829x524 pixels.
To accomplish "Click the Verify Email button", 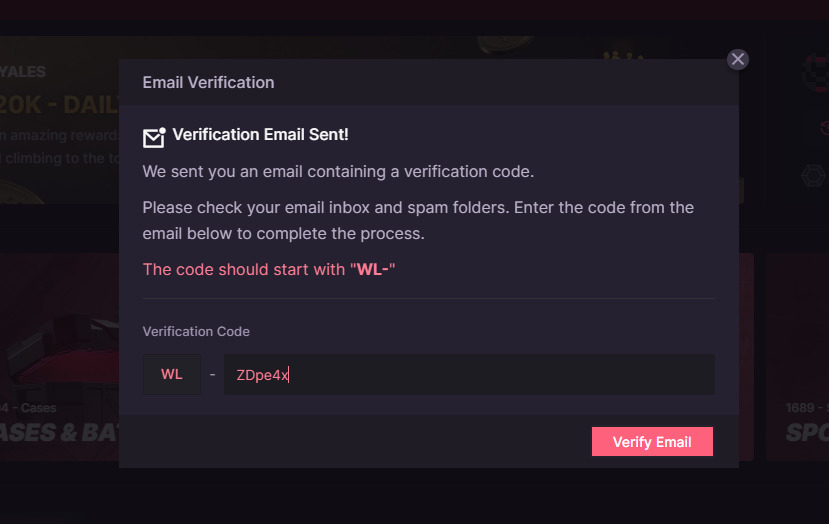I will click(x=652, y=442).
